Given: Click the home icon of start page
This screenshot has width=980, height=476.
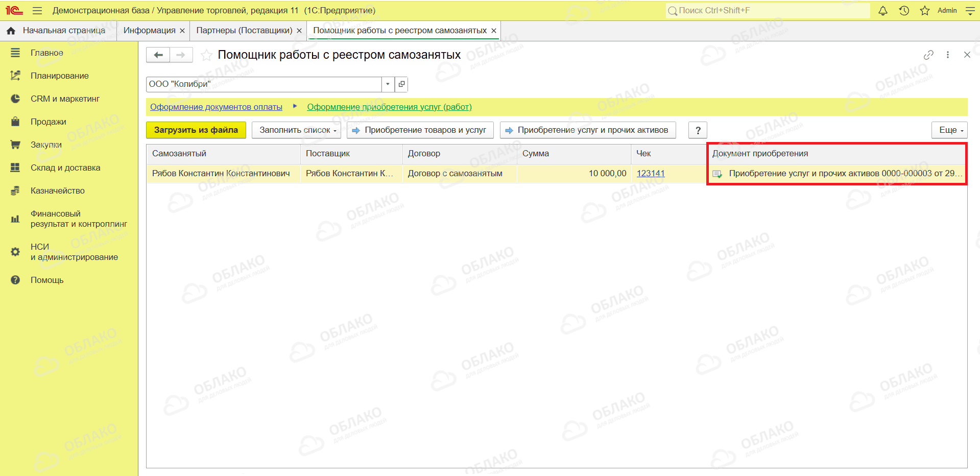Looking at the screenshot, I should tap(11, 31).
